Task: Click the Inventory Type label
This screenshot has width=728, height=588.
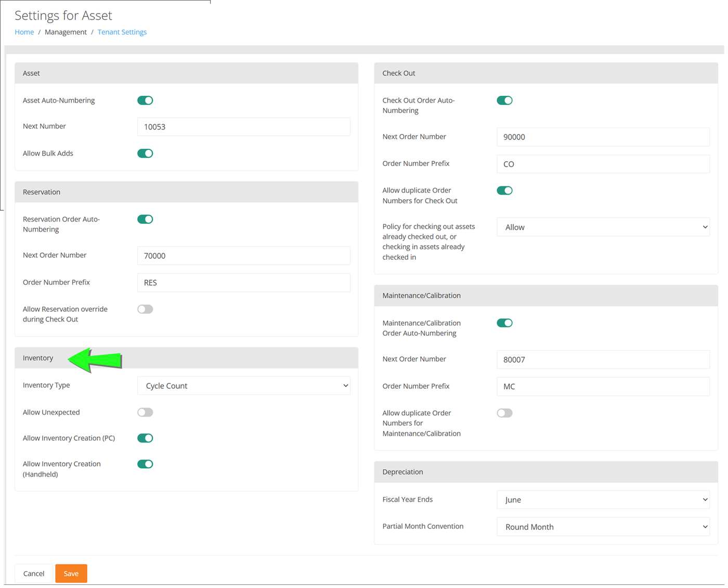Action: (x=46, y=385)
